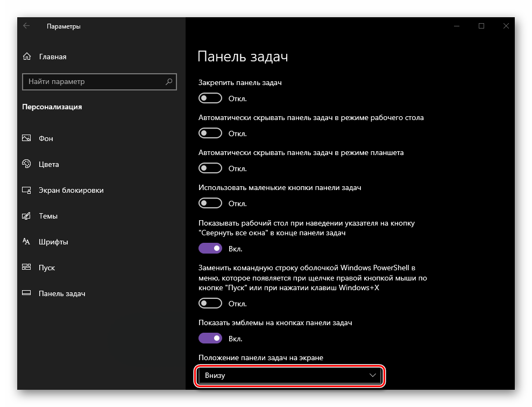Click the back arrow next to Параметры
This screenshot has height=407, width=532.
point(26,26)
